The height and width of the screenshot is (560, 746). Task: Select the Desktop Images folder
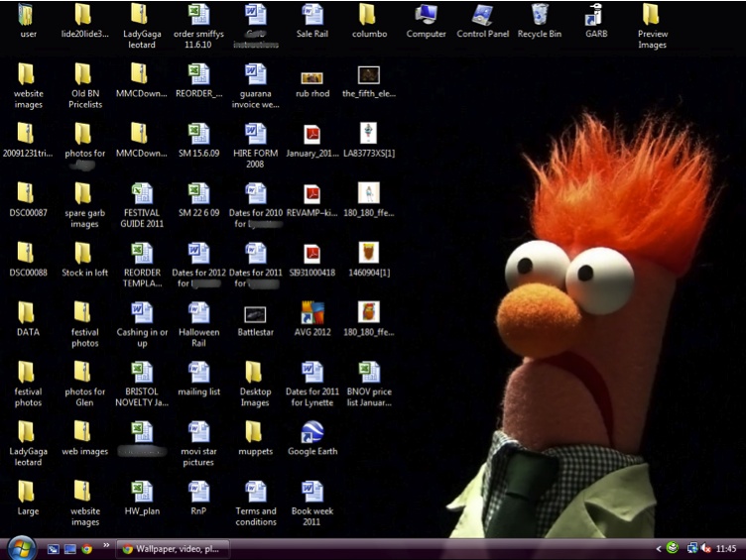click(256, 385)
